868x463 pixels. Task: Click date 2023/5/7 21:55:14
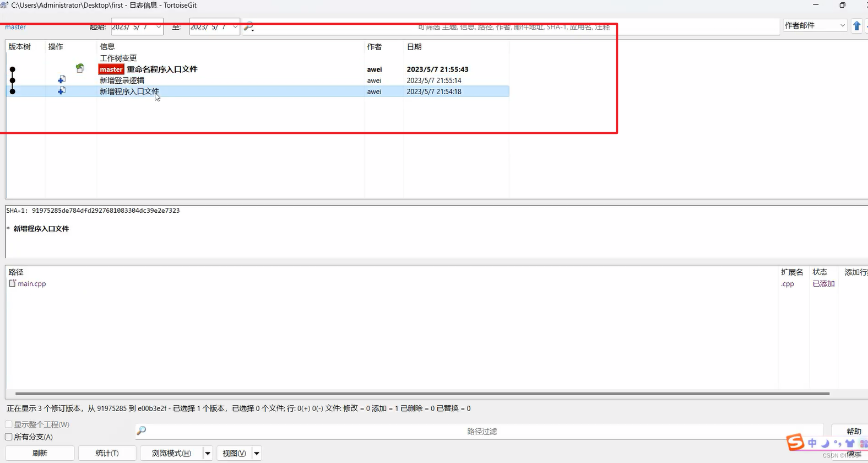tap(434, 80)
